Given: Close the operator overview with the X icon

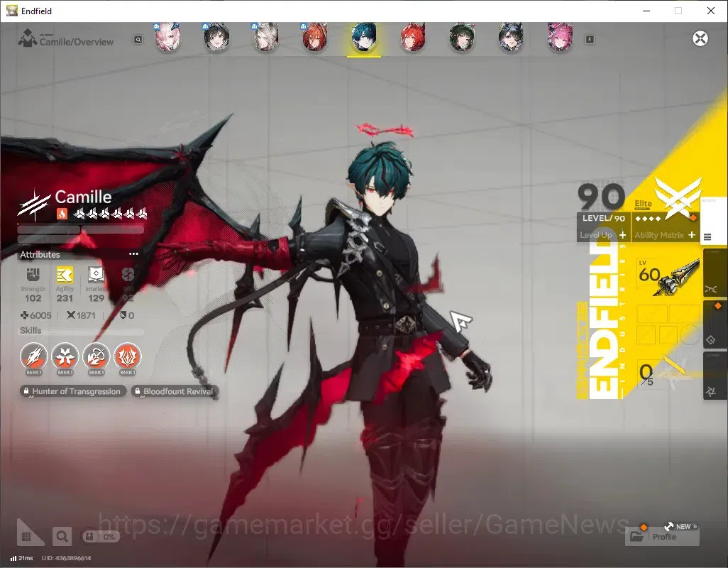Looking at the screenshot, I should click(700, 38).
